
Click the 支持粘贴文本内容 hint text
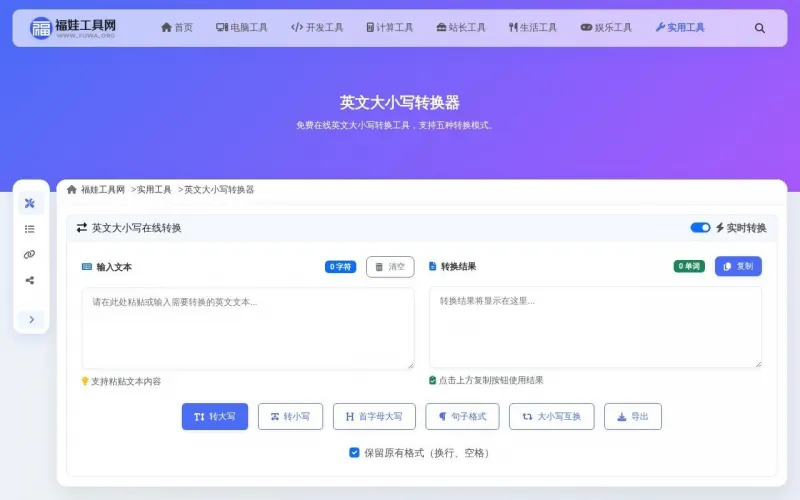click(x=126, y=381)
